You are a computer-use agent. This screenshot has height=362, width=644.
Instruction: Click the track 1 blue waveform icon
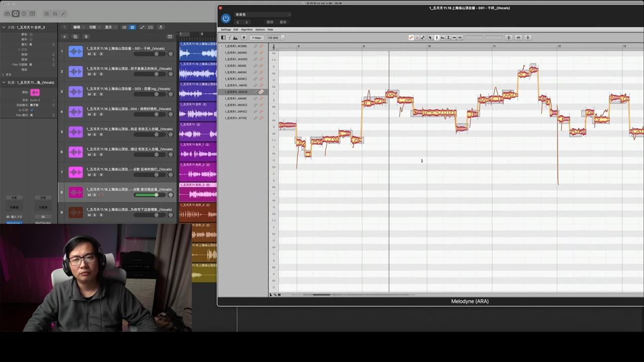pos(75,51)
